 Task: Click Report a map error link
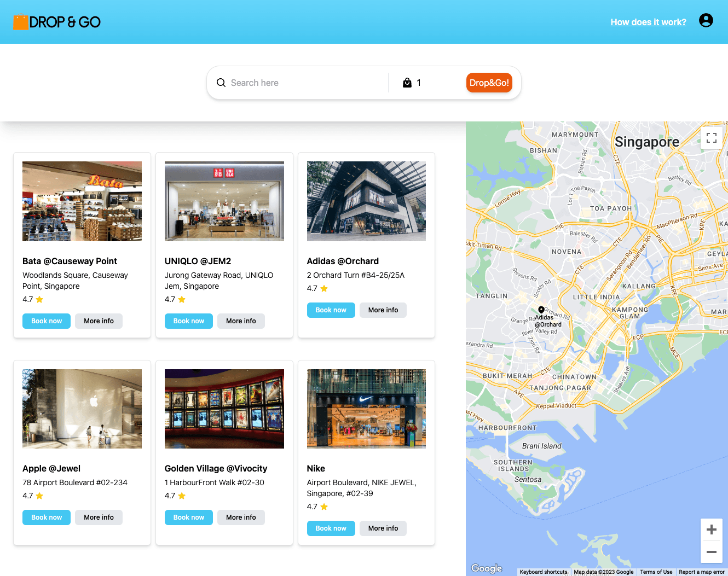pos(701,572)
